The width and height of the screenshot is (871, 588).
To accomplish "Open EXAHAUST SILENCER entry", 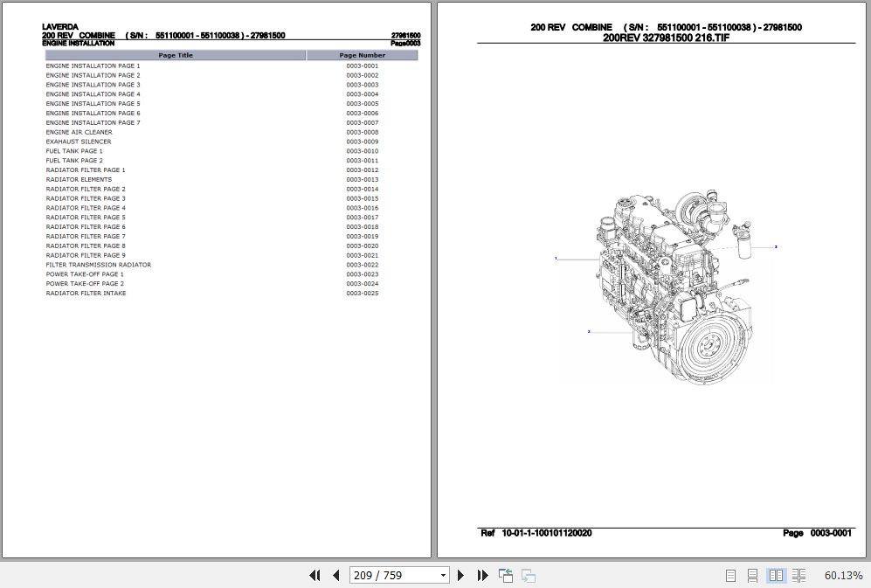I will [x=79, y=142].
